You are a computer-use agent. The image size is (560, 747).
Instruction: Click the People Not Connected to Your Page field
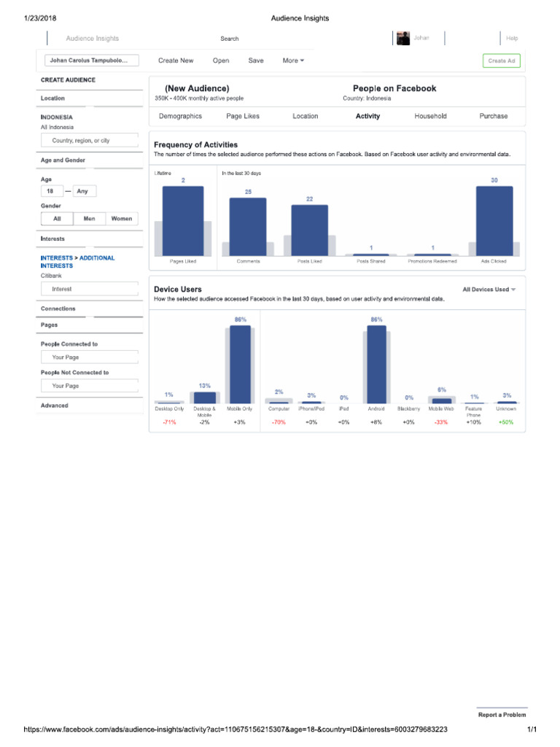pyautogui.click(x=90, y=386)
